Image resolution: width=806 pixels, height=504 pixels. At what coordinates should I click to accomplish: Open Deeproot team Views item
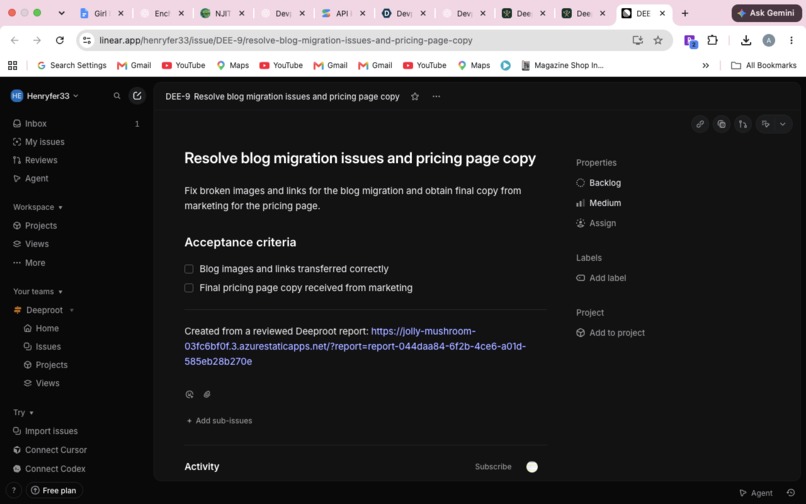coord(82,384)
